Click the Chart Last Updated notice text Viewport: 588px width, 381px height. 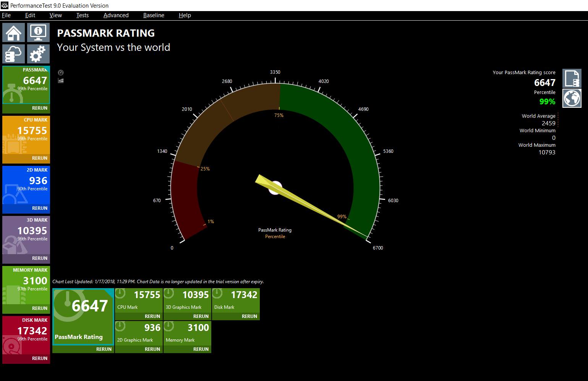click(x=158, y=282)
